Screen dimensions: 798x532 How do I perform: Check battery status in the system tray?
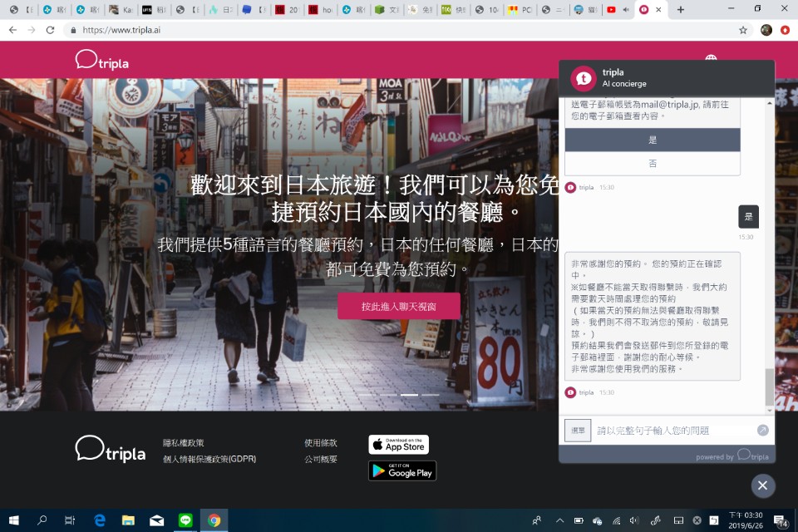point(579,520)
